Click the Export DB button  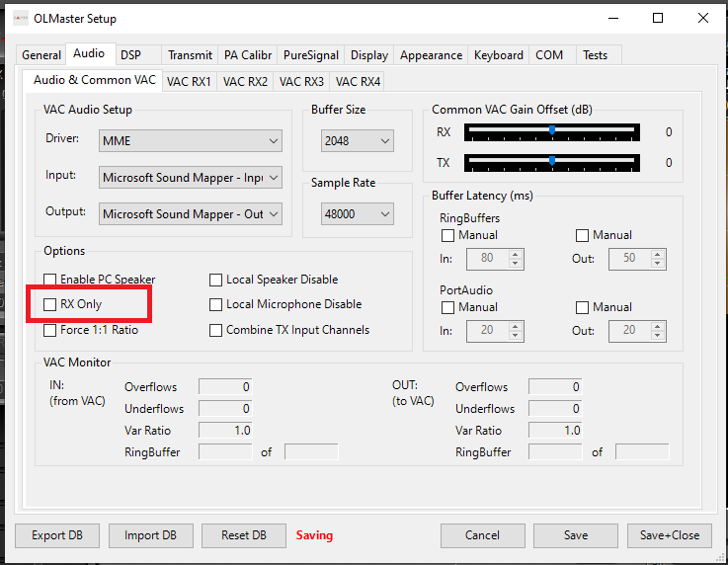(57, 535)
